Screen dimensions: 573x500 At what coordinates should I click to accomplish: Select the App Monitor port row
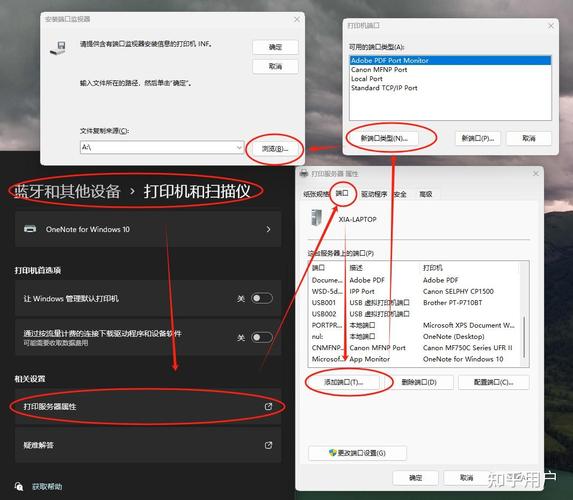[x=415, y=359]
